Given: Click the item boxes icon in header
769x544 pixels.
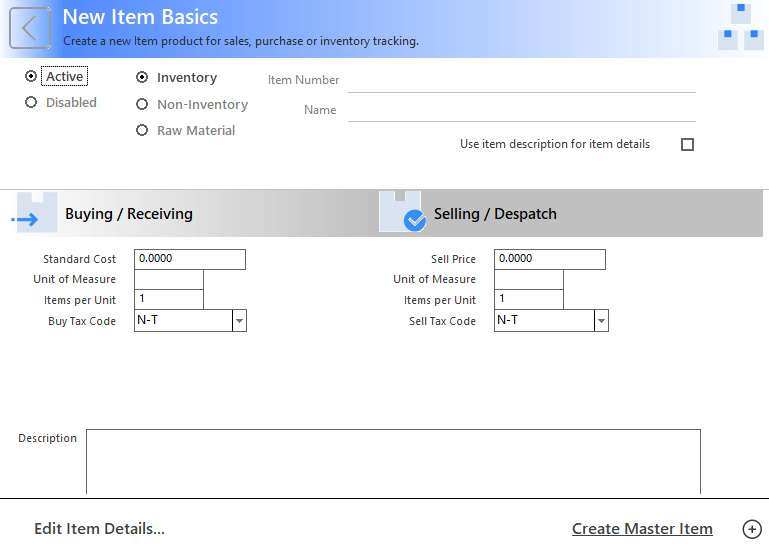Looking at the screenshot, I should click(741, 27).
